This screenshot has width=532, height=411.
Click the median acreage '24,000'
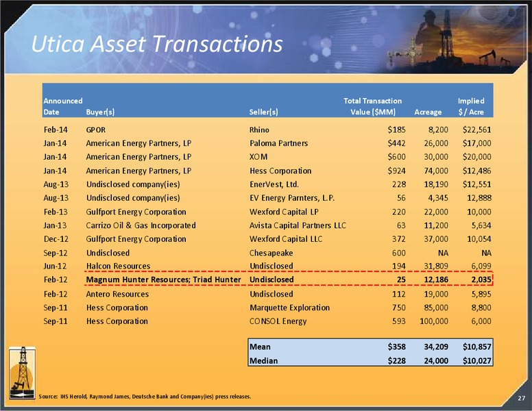436,361
